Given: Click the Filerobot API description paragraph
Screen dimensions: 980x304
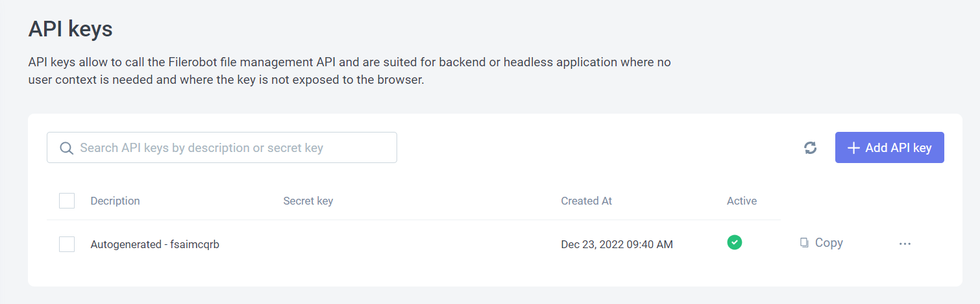Looking at the screenshot, I should pos(349,72).
